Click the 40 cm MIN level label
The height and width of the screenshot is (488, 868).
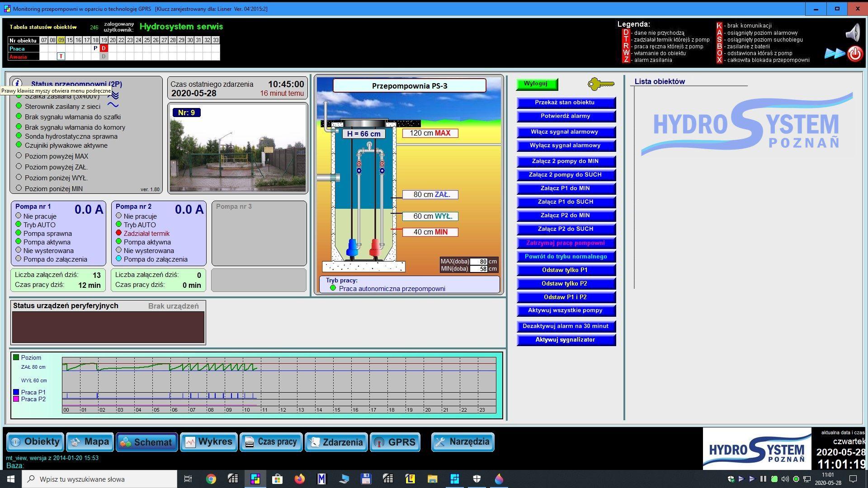(430, 232)
